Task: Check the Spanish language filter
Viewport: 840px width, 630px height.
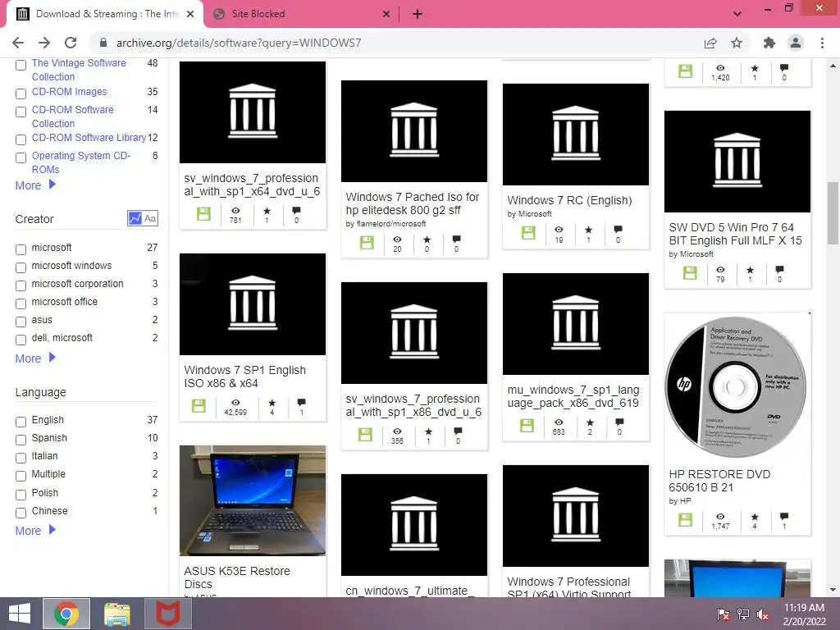Action: 21,440
